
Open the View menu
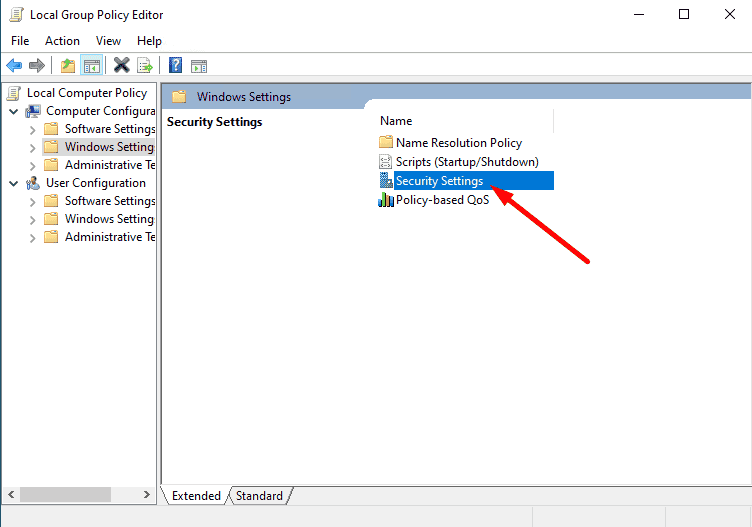point(108,41)
